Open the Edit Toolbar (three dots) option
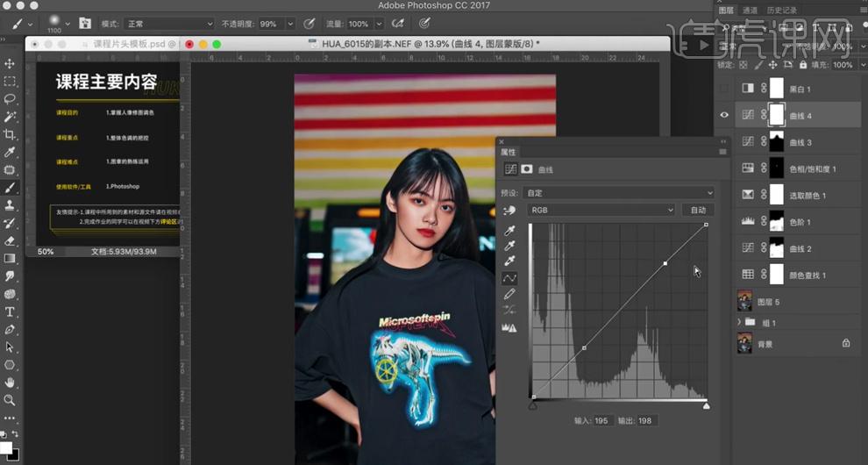This screenshot has width=868, height=465. click(10, 418)
